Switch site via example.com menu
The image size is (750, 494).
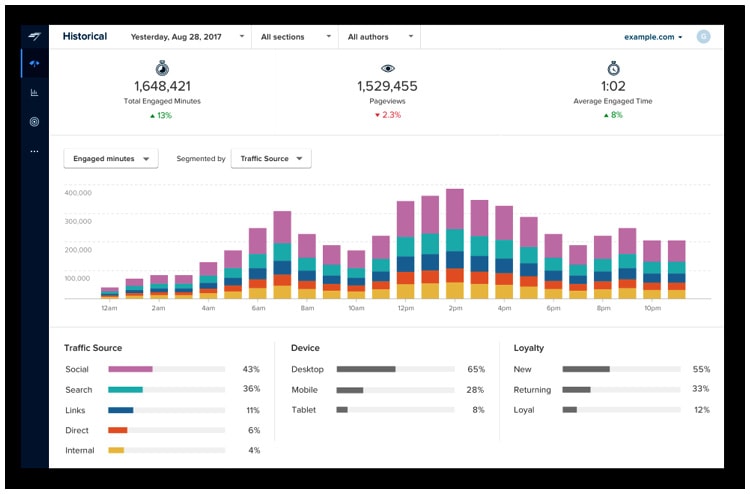click(653, 37)
